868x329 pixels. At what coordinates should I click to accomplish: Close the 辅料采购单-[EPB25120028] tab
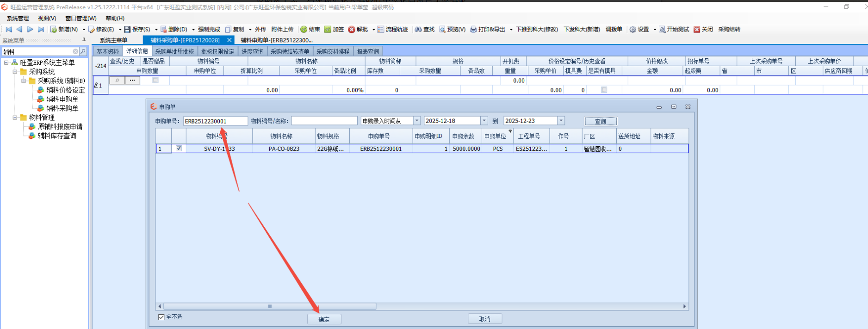pyautogui.click(x=229, y=40)
